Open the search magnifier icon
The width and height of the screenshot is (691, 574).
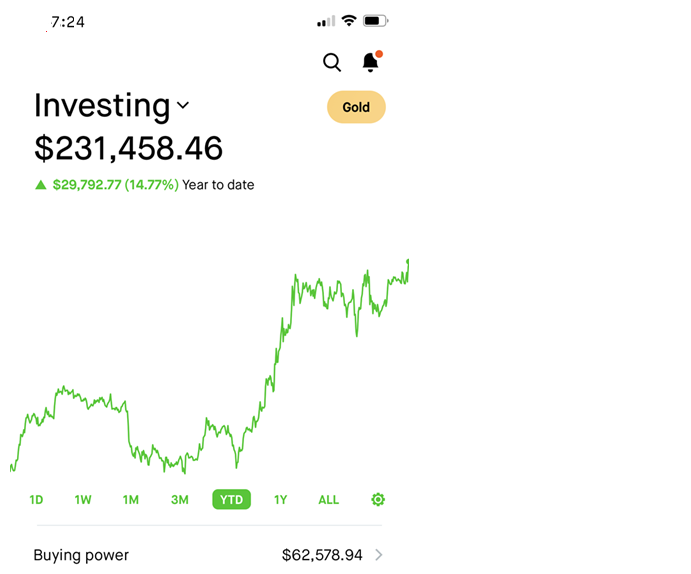pos(332,62)
